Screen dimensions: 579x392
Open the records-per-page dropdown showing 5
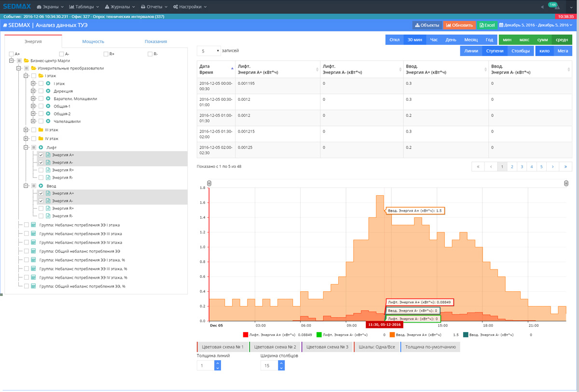click(208, 51)
